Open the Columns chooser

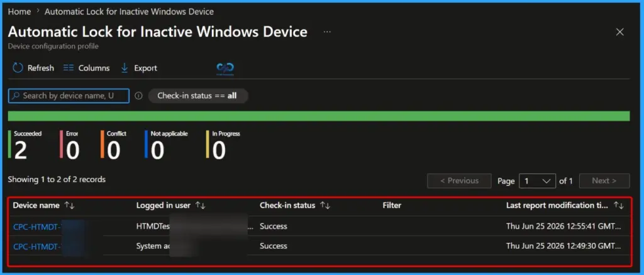point(87,68)
